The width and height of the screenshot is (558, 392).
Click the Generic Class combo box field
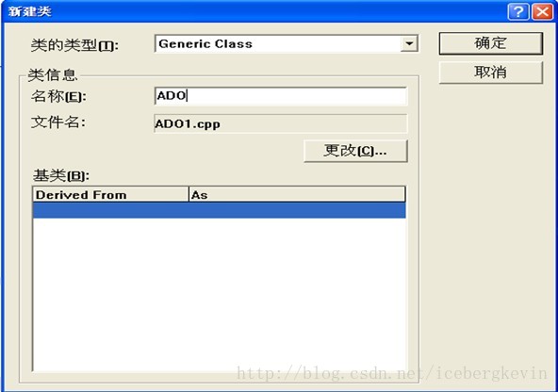pyautogui.click(x=287, y=43)
